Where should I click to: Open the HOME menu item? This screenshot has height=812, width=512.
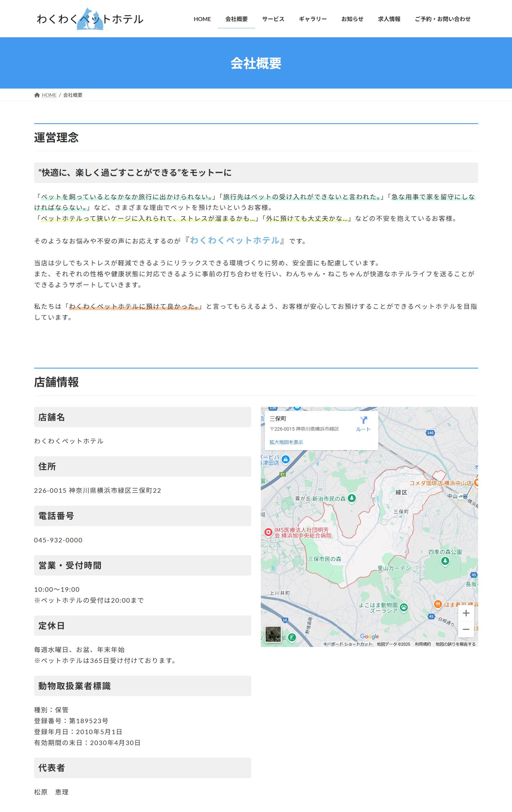pyautogui.click(x=202, y=19)
